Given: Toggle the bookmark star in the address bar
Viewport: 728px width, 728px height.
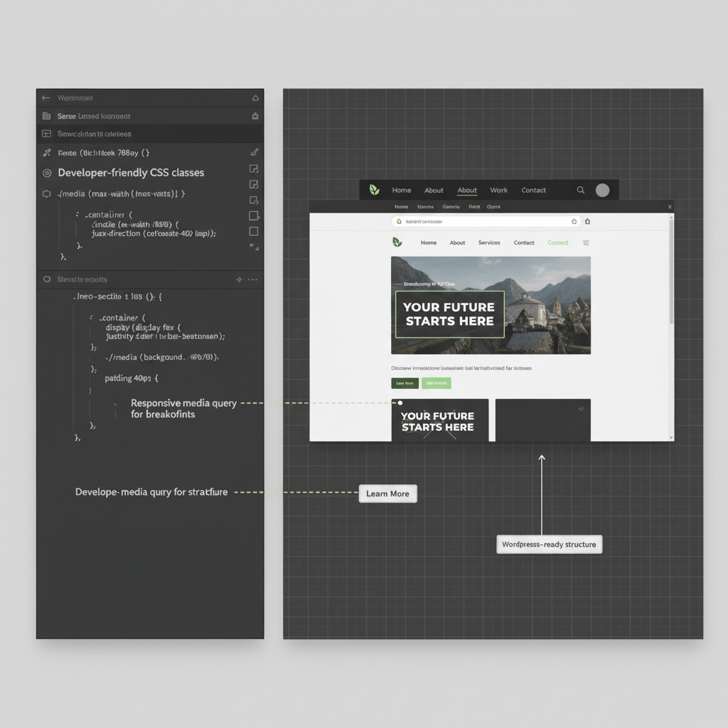Looking at the screenshot, I should [575, 221].
